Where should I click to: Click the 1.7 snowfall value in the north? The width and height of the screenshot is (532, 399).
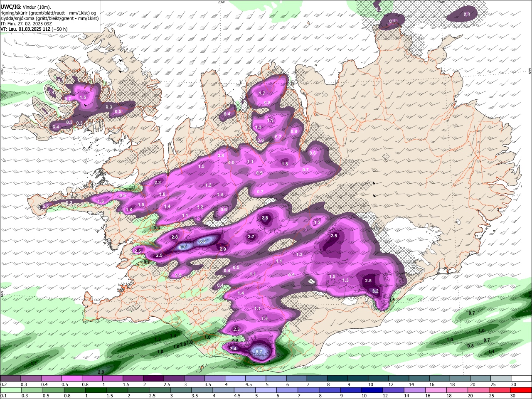point(262,93)
